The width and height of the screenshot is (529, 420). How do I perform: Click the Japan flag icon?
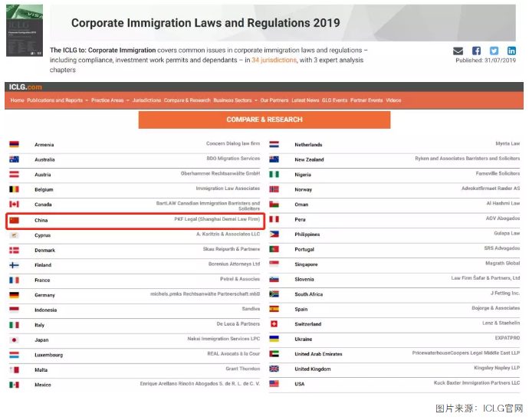click(x=14, y=340)
